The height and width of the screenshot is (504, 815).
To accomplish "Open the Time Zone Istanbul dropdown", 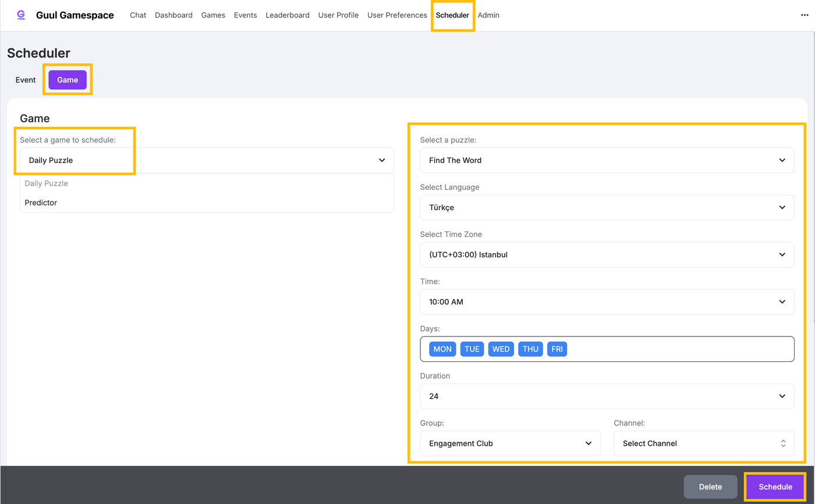I will pos(607,254).
